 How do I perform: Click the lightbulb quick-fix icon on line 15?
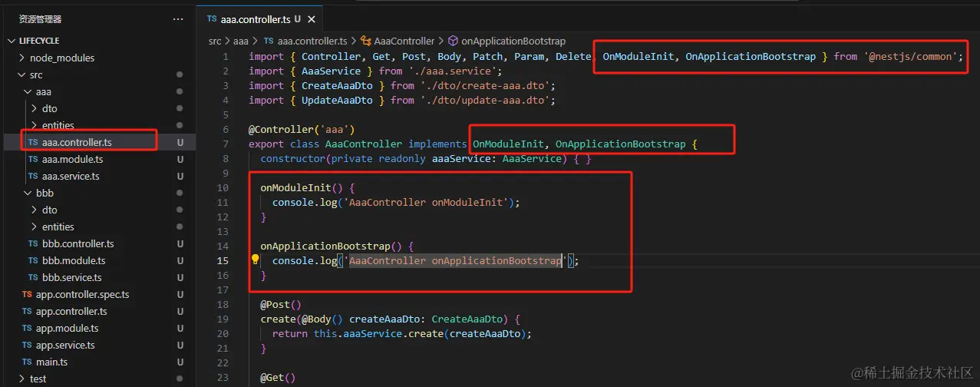tap(256, 260)
